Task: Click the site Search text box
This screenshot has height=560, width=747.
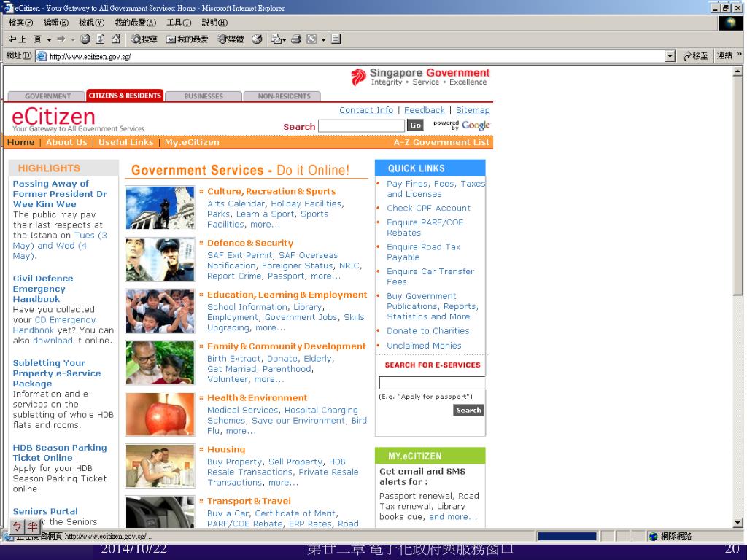Action: pos(361,125)
